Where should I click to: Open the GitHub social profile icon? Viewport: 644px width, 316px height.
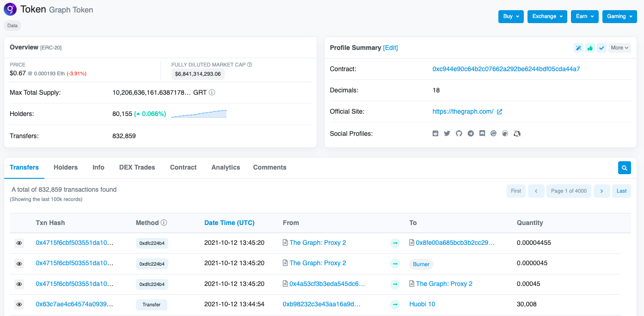[459, 134]
